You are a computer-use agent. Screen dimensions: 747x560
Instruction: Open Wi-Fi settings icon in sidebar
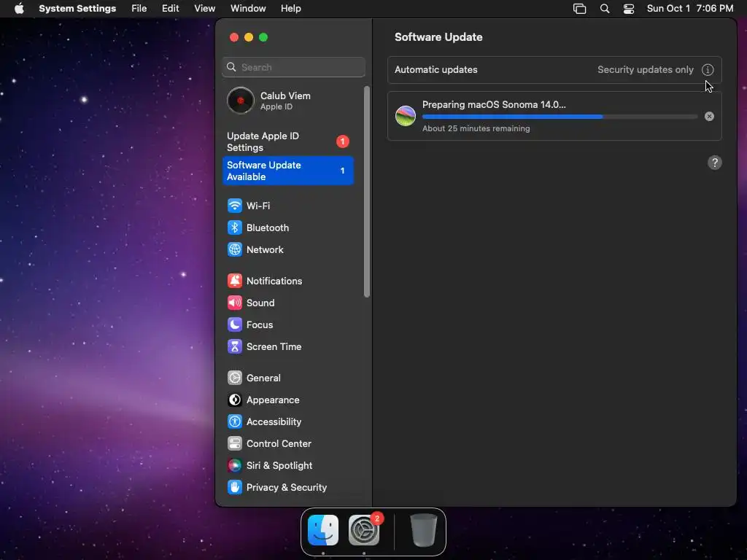coord(234,206)
